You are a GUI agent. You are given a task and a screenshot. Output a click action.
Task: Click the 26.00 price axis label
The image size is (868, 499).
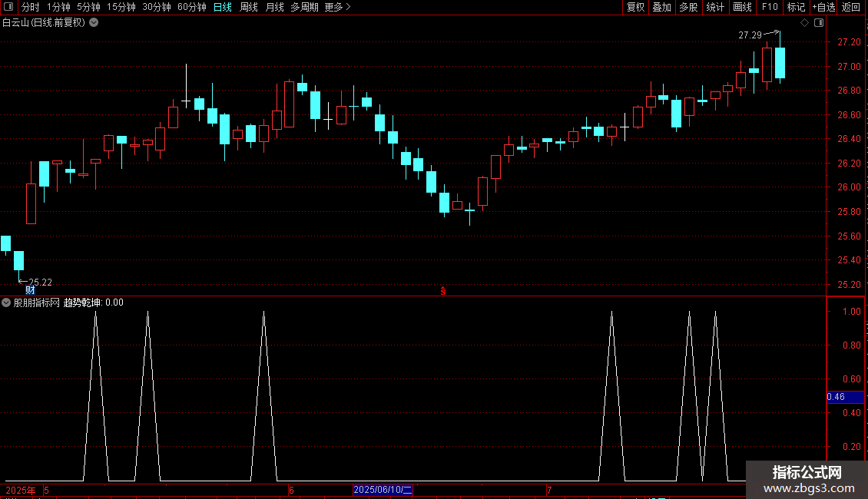849,187
